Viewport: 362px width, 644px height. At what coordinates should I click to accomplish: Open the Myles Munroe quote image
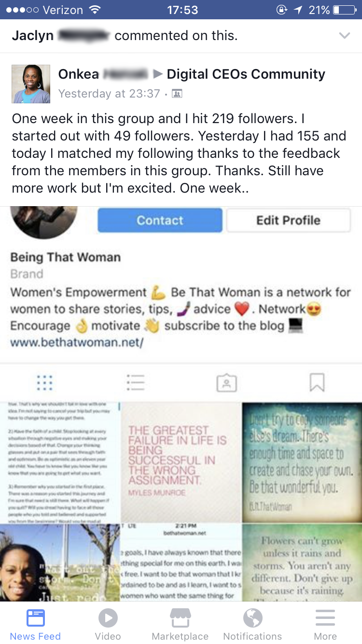pos(181,462)
